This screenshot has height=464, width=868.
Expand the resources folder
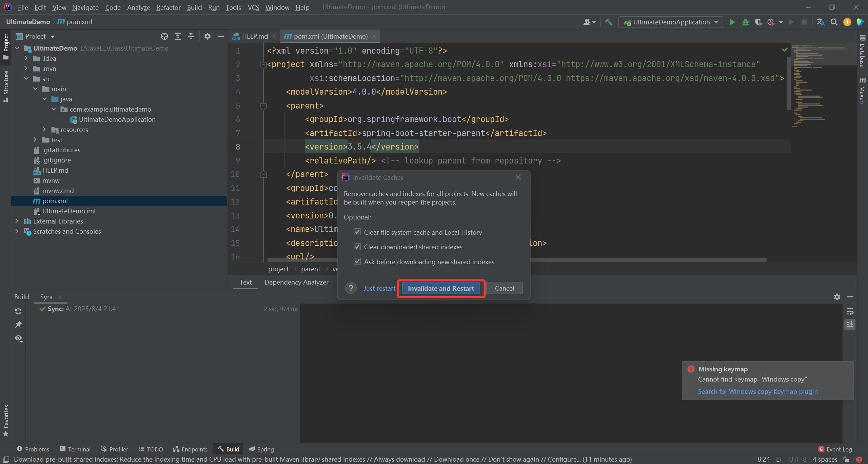(x=44, y=130)
